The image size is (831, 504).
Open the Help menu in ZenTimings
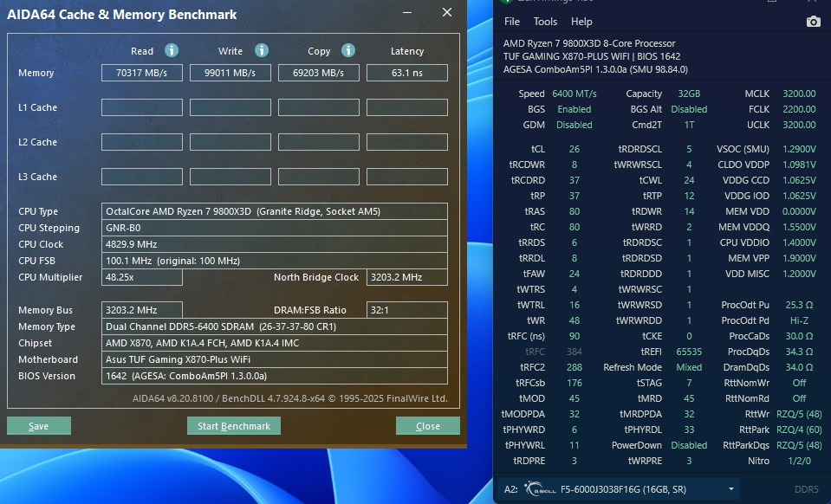point(581,22)
